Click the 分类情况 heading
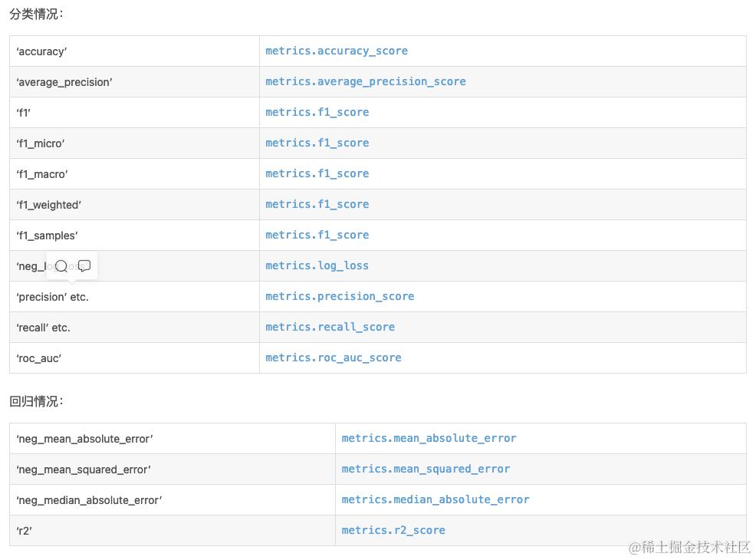Screen dimensions: 756x560 pos(36,14)
